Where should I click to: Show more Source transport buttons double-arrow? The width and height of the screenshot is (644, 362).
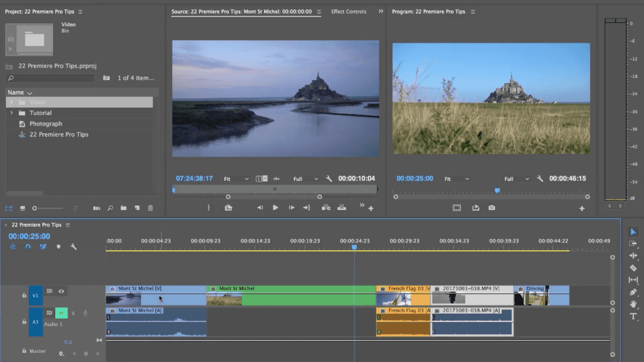coord(362,205)
